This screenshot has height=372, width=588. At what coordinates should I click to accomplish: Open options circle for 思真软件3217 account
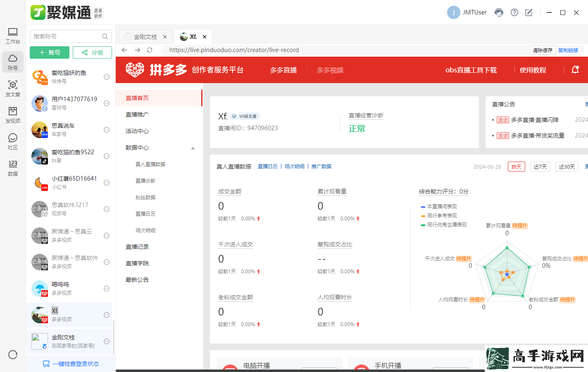tap(107, 209)
